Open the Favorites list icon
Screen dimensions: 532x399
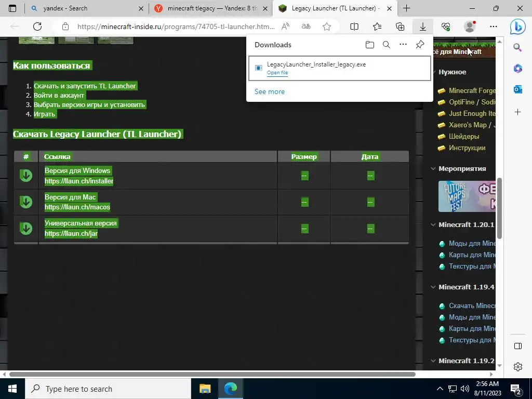click(x=377, y=26)
